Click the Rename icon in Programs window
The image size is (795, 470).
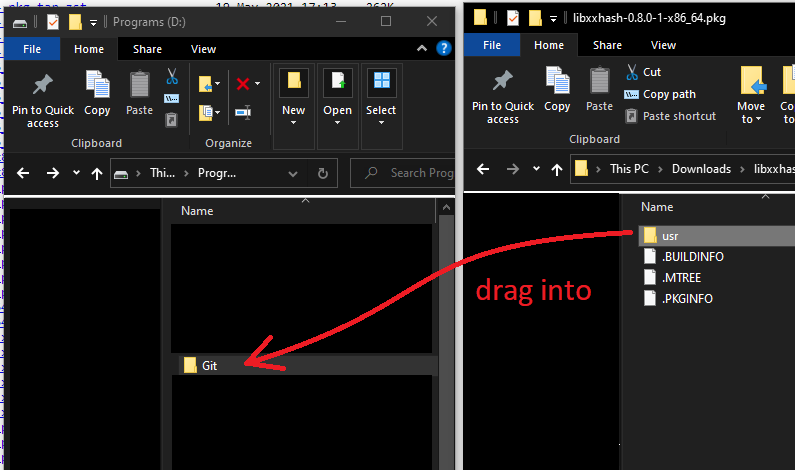click(x=243, y=112)
